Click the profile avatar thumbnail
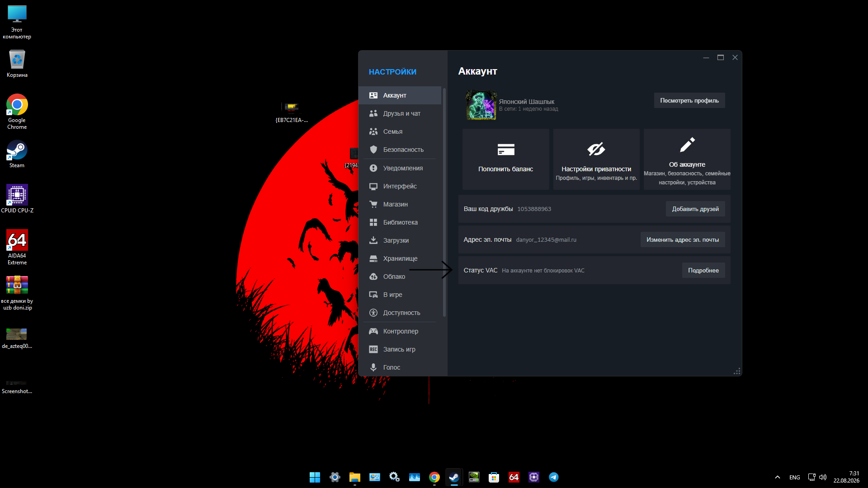Viewport: 868px width, 488px height. click(481, 105)
